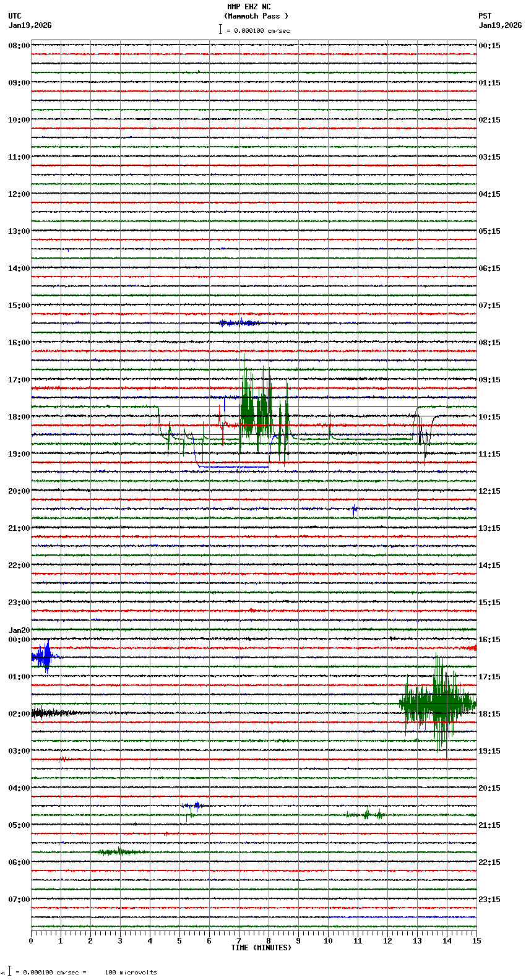
Task: Click the '10:15' PST time label
Action: pos(489,417)
